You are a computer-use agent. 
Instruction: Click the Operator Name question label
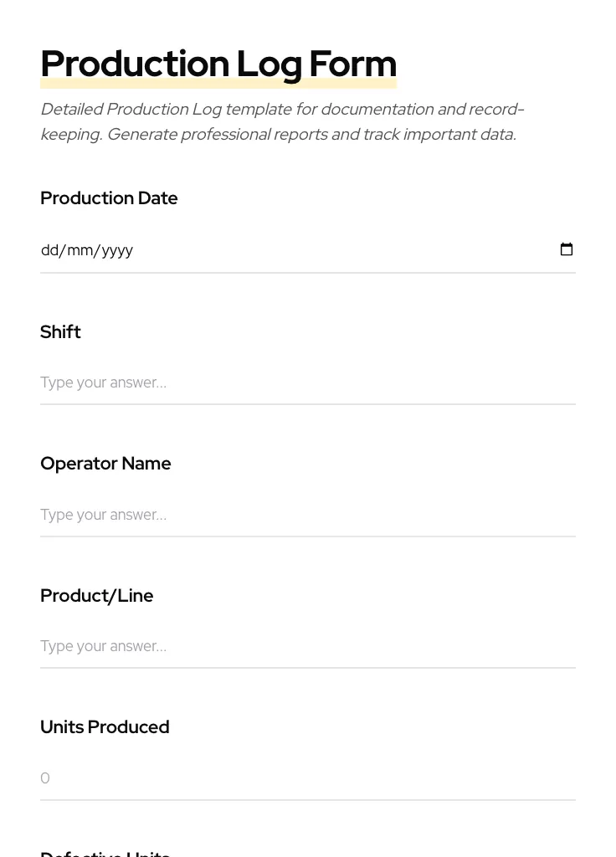[x=105, y=464]
